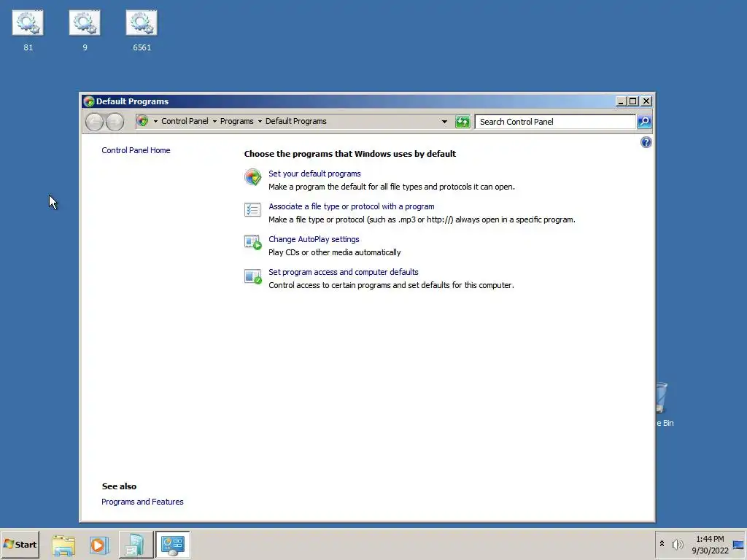Select the Default Programs breadcrumb
Screen dimensions: 747x560
tap(296, 121)
